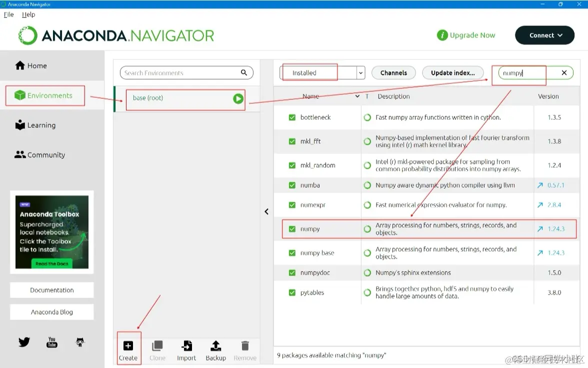
Task: Click the numpy-base row status circle icon
Action: point(367,253)
